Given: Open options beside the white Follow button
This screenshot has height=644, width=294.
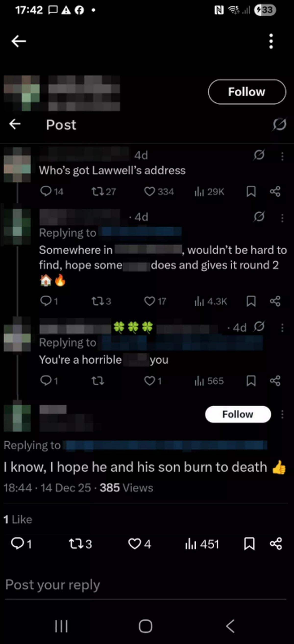Looking at the screenshot, I should click(x=282, y=414).
